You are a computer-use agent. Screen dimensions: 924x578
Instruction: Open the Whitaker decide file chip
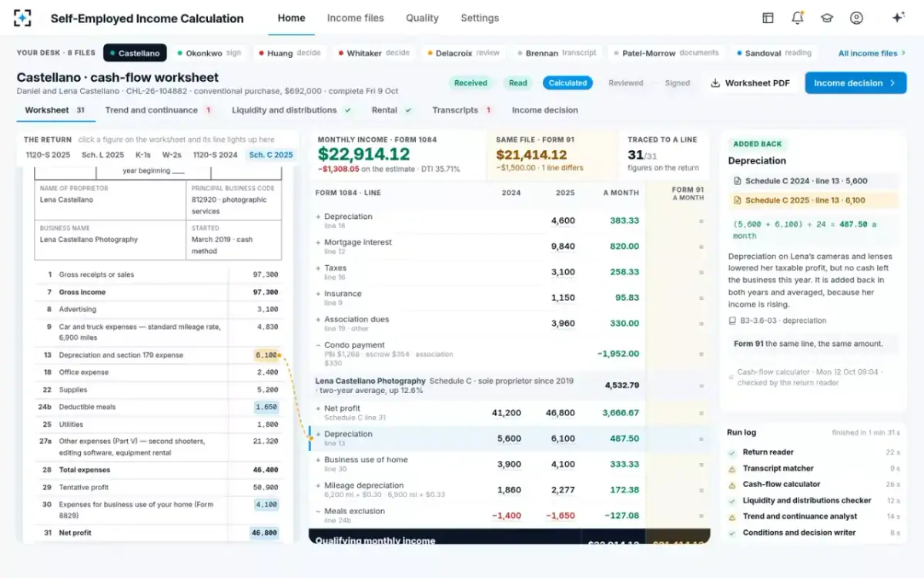tap(373, 53)
